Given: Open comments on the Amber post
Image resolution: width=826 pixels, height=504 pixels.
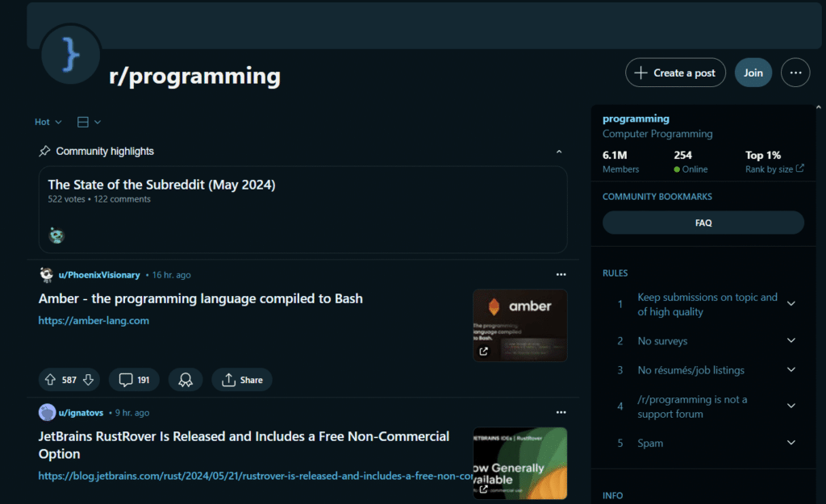Looking at the screenshot, I should point(133,379).
